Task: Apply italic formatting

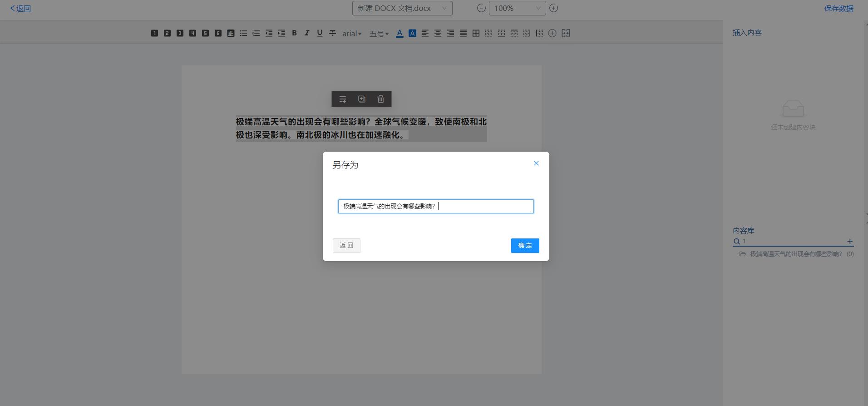Action: pos(307,33)
